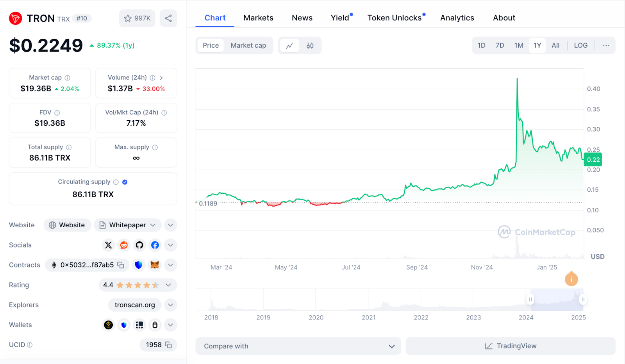Open the About tab
This screenshot has height=364, width=625.
pyautogui.click(x=504, y=18)
